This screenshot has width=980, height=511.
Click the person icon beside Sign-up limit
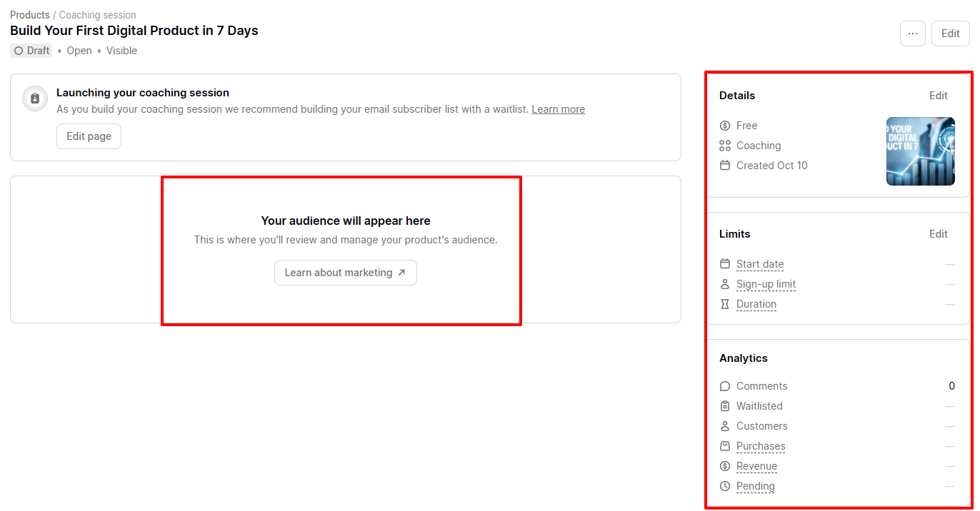pos(725,284)
